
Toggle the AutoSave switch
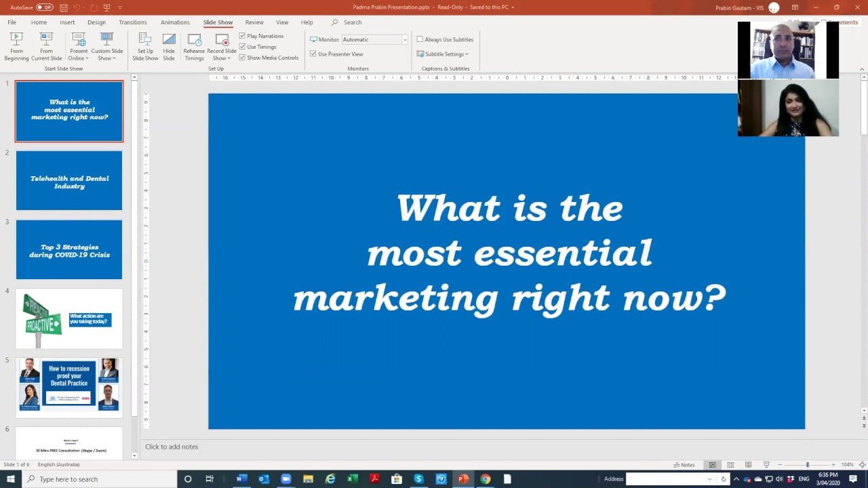(x=44, y=7)
